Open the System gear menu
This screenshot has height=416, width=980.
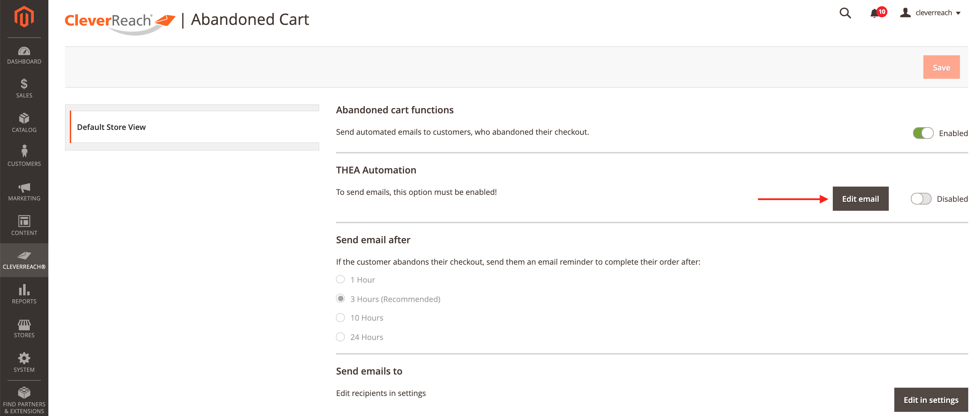click(x=24, y=362)
